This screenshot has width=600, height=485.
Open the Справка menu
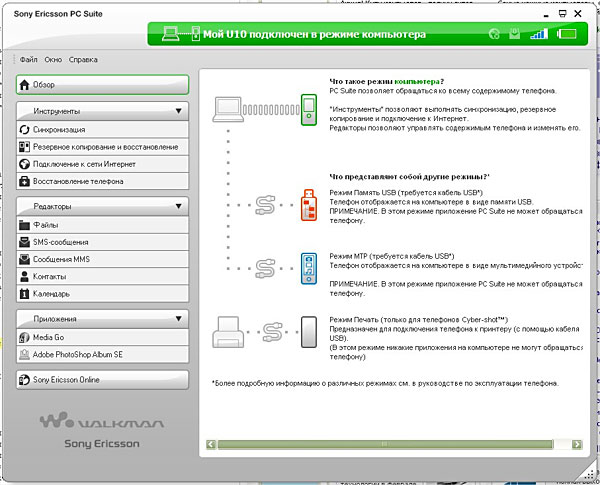(x=83, y=60)
